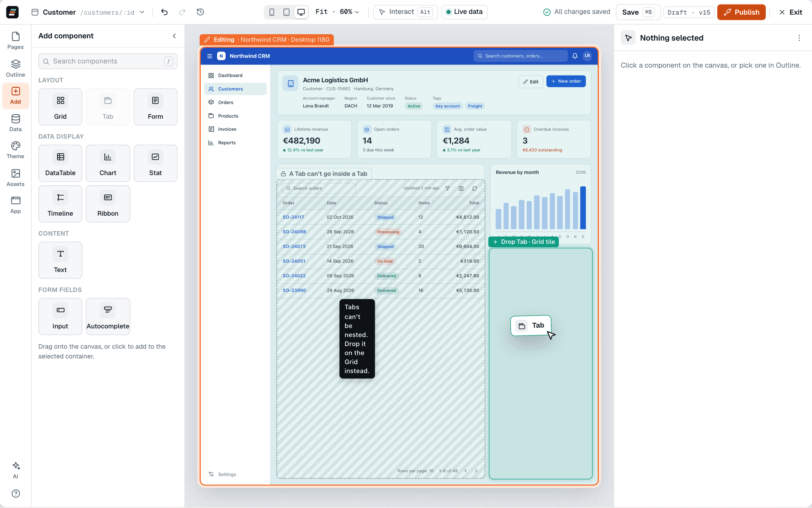Open the Outline panel
Screen dimensions: 812x508
(15, 68)
